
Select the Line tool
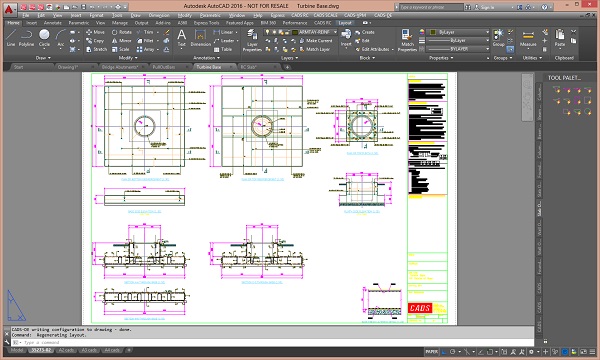11,38
